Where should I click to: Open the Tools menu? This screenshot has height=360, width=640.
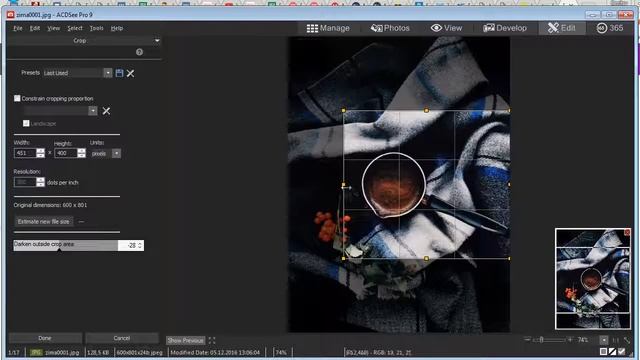click(96, 28)
